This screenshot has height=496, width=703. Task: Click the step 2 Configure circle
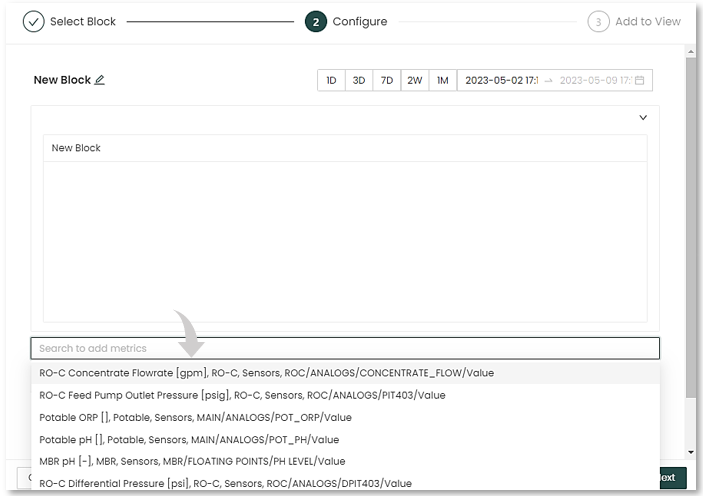(x=316, y=22)
